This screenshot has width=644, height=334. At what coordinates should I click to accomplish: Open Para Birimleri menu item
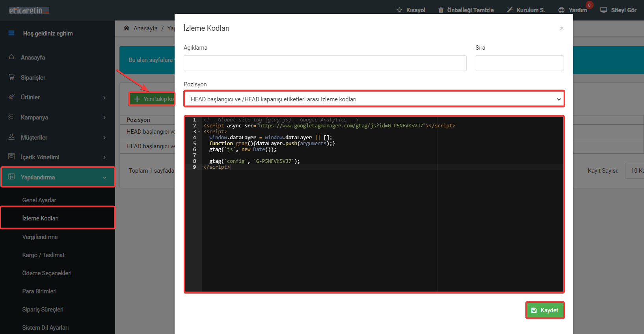point(39,291)
